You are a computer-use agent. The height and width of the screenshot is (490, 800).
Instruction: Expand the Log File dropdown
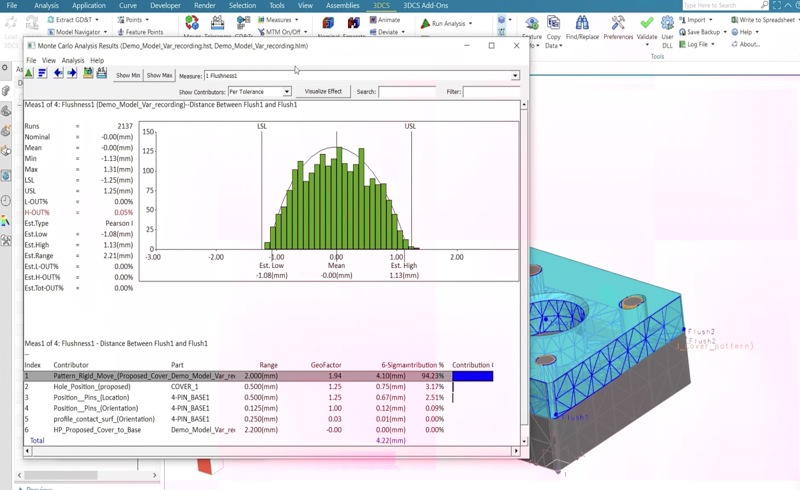pyautogui.click(x=713, y=44)
